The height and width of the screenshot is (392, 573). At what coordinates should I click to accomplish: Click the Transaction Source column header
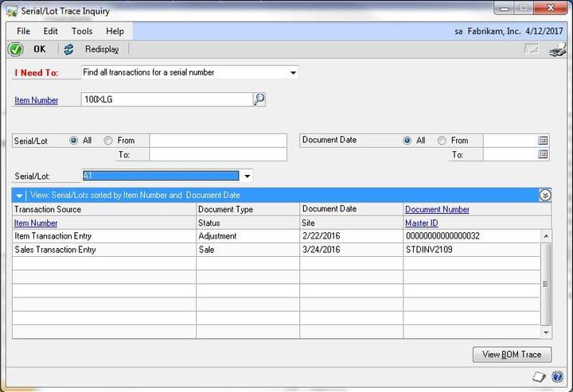tap(48, 209)
